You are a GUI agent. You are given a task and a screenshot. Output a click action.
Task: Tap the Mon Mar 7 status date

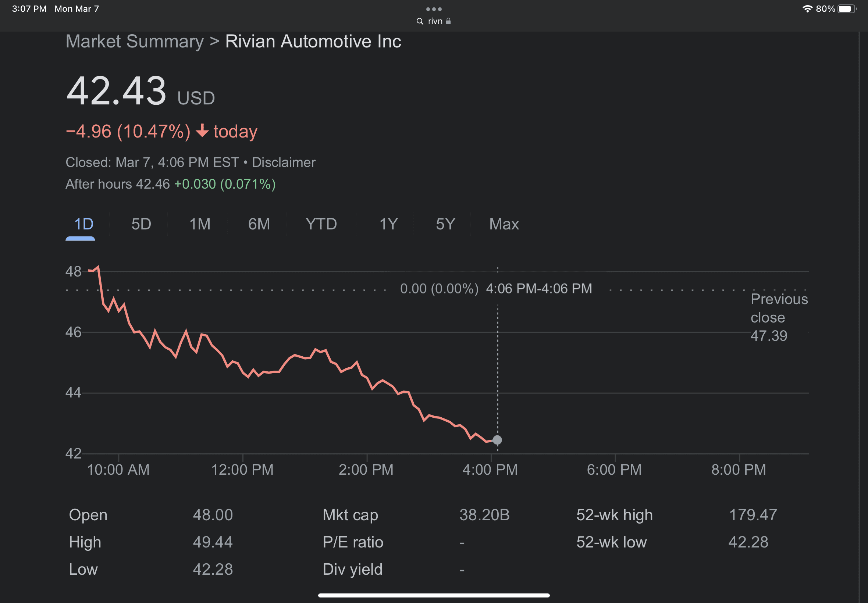click(x=77, y=9)
